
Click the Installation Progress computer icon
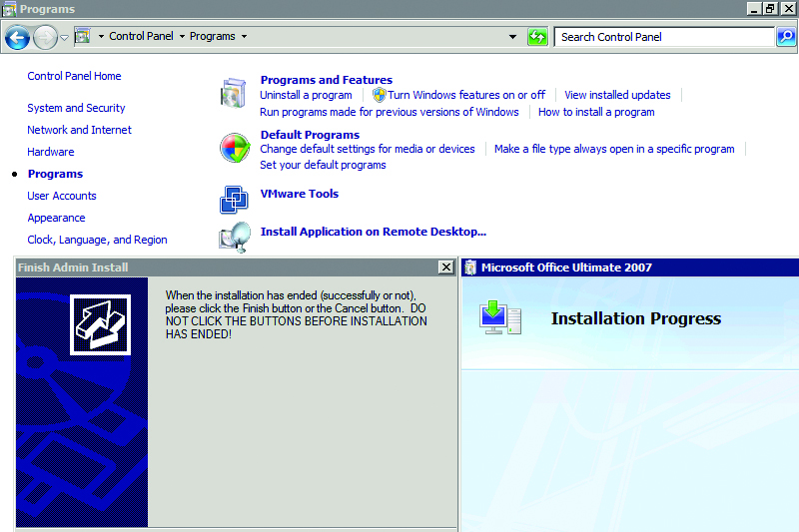point(500,317)
